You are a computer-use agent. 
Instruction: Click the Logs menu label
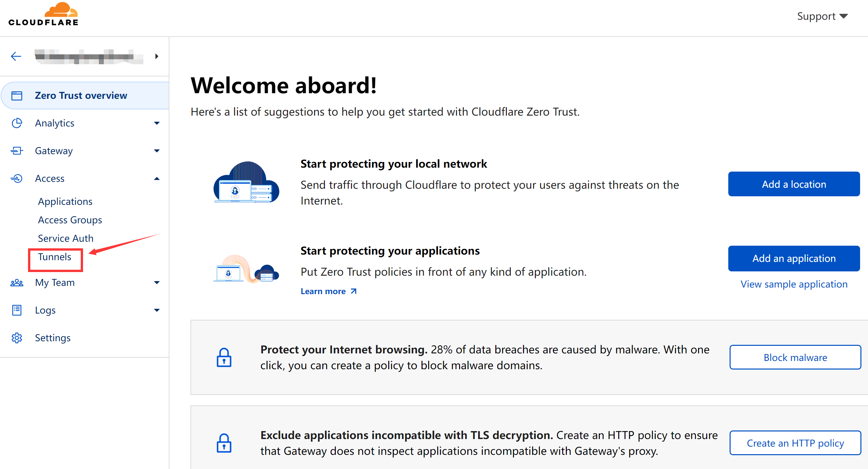pyautogui.click(x=45, y=310)
